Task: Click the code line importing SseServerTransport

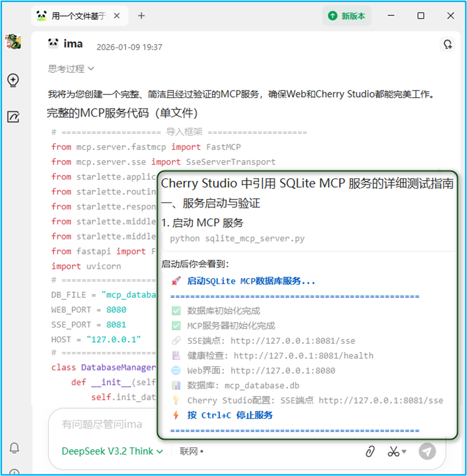Action: point(164,162)
